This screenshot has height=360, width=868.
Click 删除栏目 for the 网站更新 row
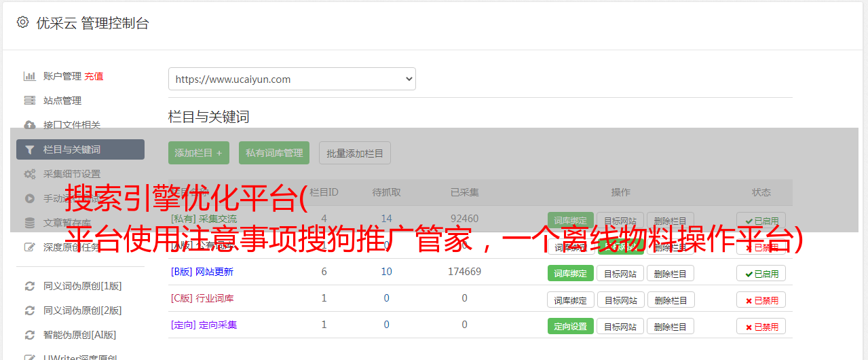[x=671, y=274]
